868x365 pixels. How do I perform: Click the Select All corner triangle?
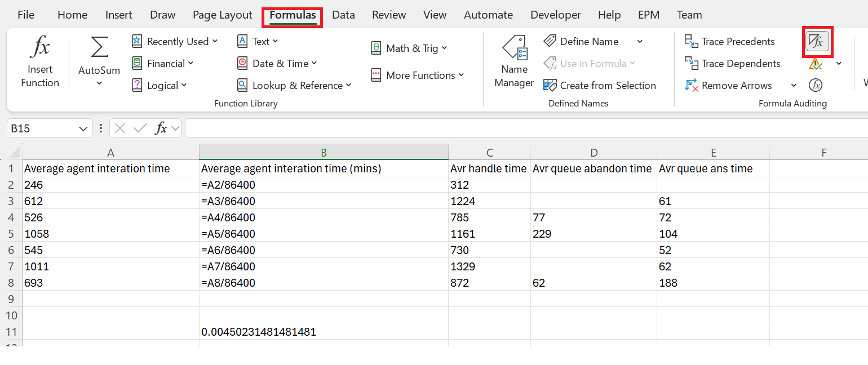point(14,152)
